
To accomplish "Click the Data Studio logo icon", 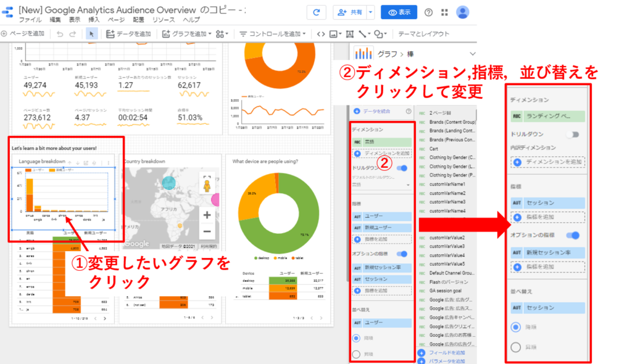I will 7,12.
